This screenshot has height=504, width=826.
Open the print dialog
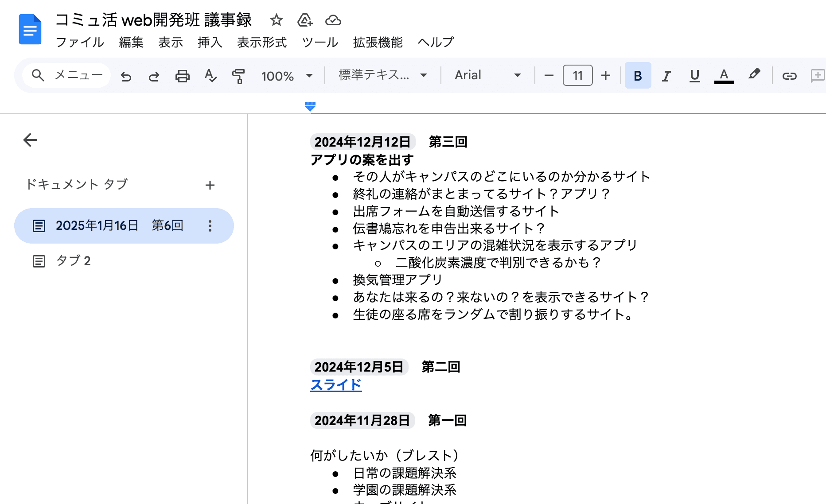(x=183, y=75)
